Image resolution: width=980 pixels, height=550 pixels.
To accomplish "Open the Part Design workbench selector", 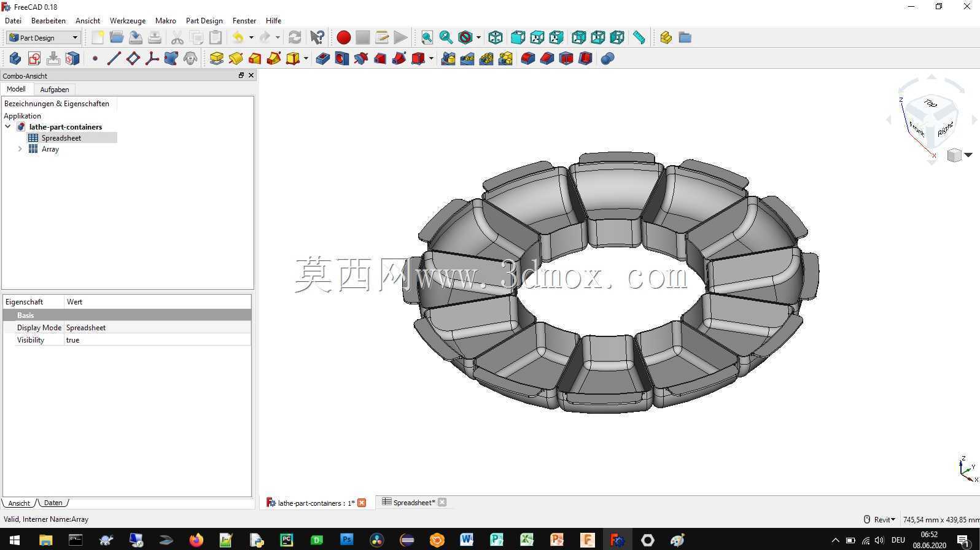I will tap(44, 37).
